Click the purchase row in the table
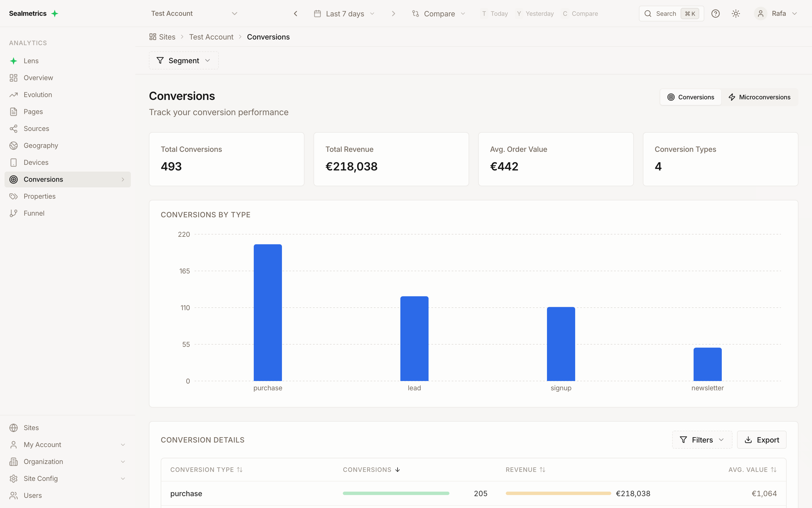 point(473,493)
